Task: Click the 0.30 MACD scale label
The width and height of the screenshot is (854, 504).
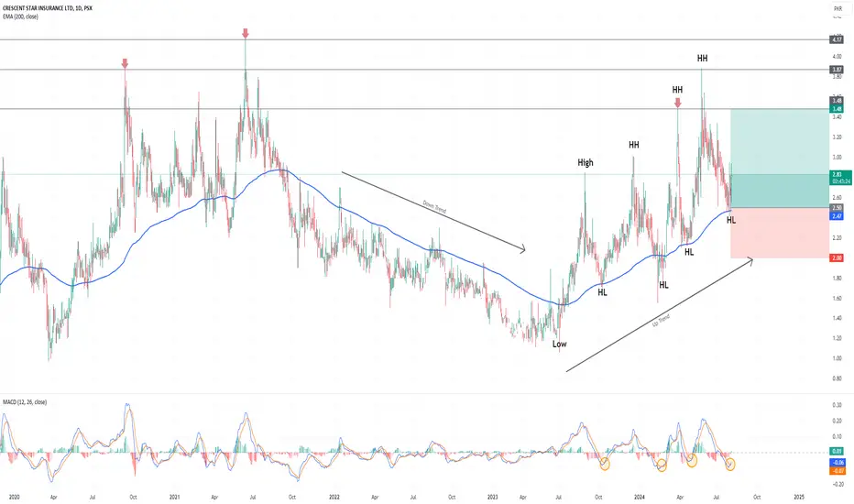Action: click(837, 405)
